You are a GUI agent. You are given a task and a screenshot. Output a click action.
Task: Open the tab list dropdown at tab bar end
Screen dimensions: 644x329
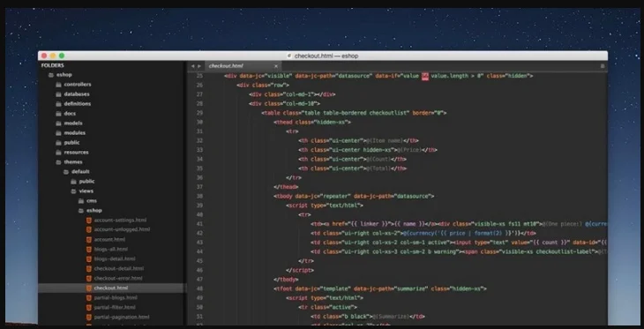[603, 66]
